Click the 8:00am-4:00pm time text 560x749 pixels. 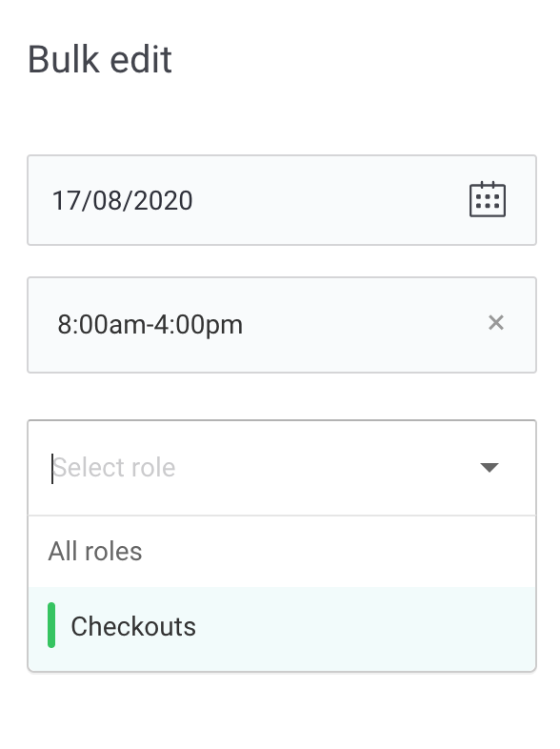pyautogui.click(x=150, y=325)
